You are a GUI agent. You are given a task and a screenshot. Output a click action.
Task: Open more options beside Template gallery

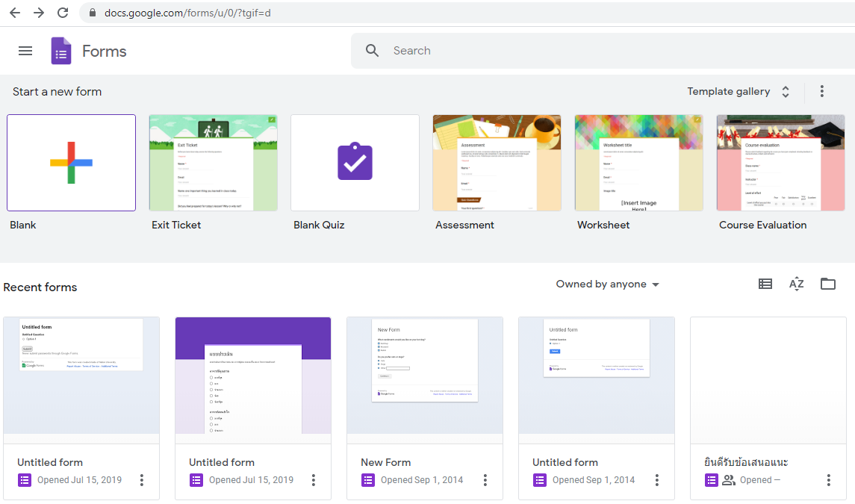tap(821, 91)
